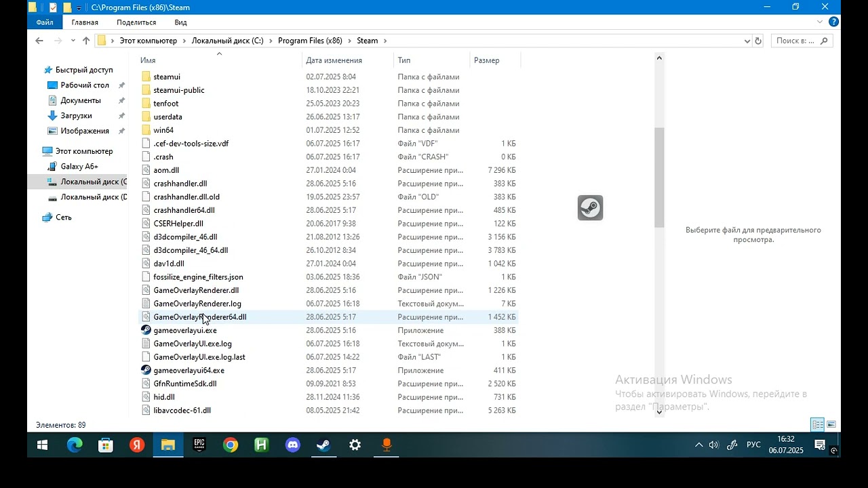Image resolution: width=868 pixels, height=488 pixels.
Task: Open the notification center icon
Action: click(x=820, y=445)
